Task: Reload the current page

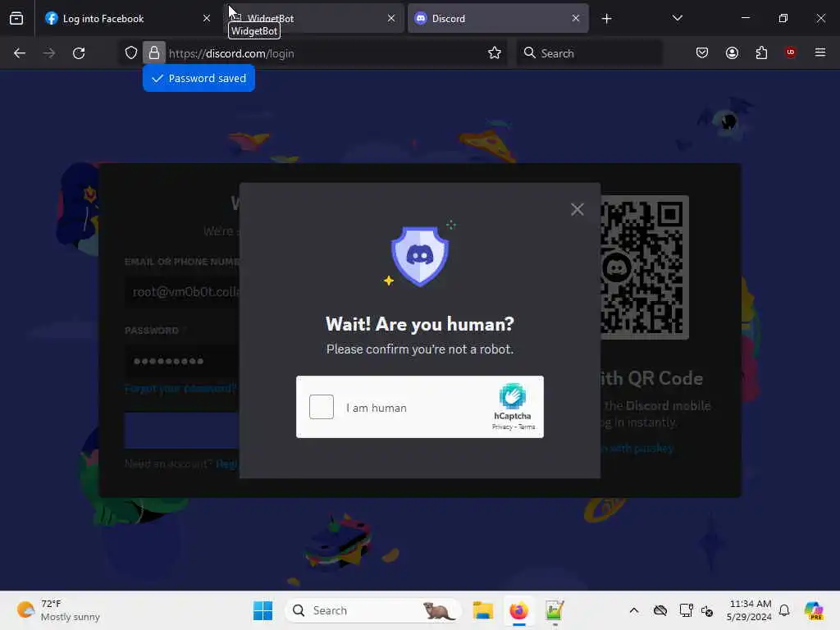Action: pos(79,53)
